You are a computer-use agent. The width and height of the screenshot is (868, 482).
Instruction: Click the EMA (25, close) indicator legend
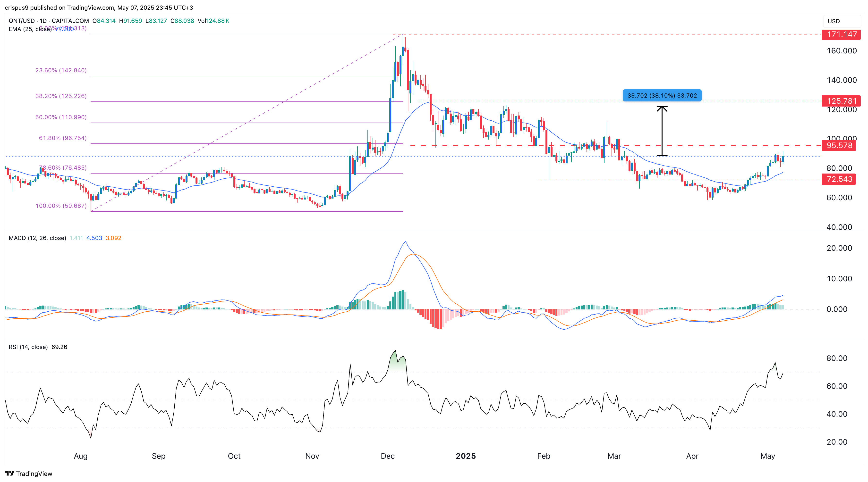[30, 29]
